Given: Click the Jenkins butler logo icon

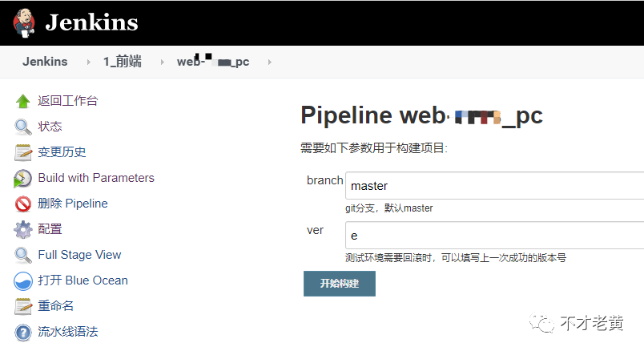Looking at the screenshot, I should pos(24,22).
